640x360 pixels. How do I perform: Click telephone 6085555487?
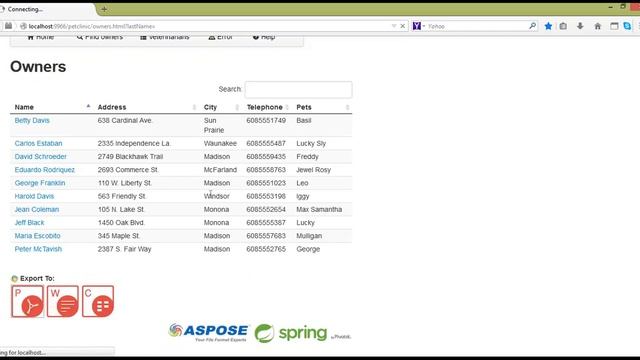[x=266, y=143]
